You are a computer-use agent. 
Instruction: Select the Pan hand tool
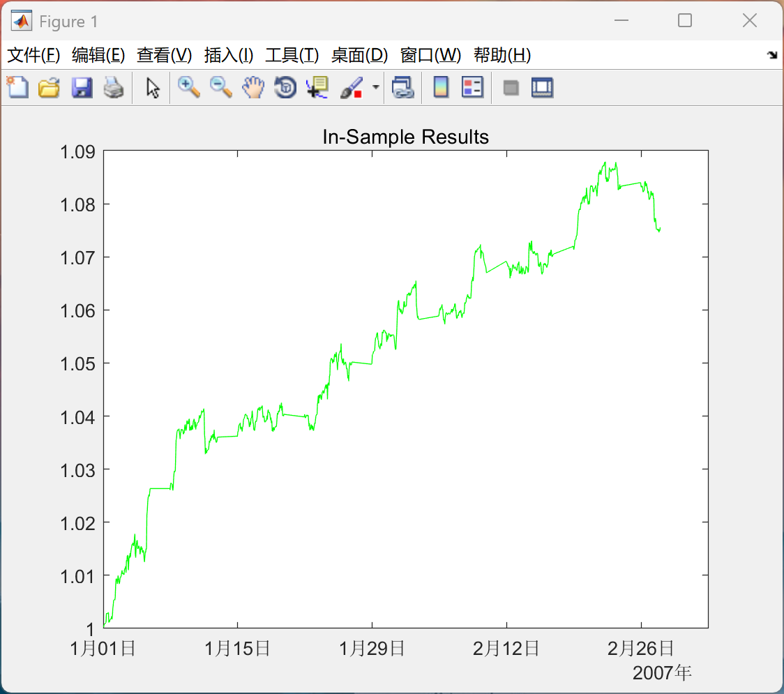[253, 87]
